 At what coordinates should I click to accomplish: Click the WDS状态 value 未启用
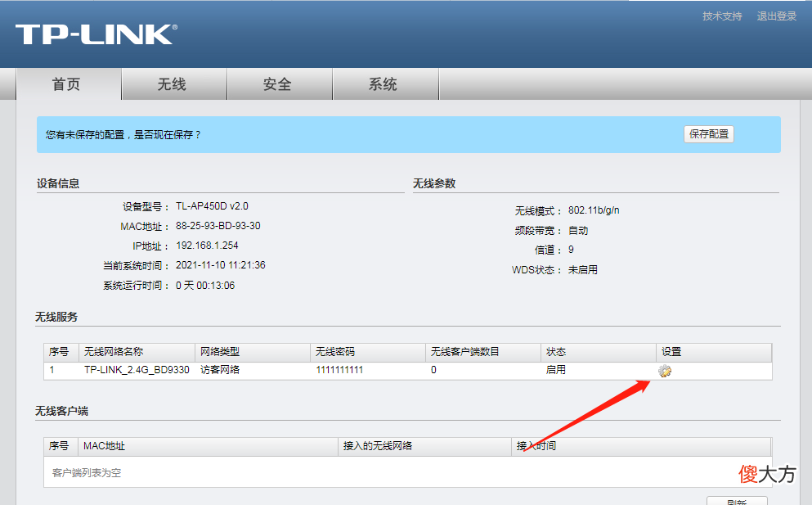(x=582, y=269)
